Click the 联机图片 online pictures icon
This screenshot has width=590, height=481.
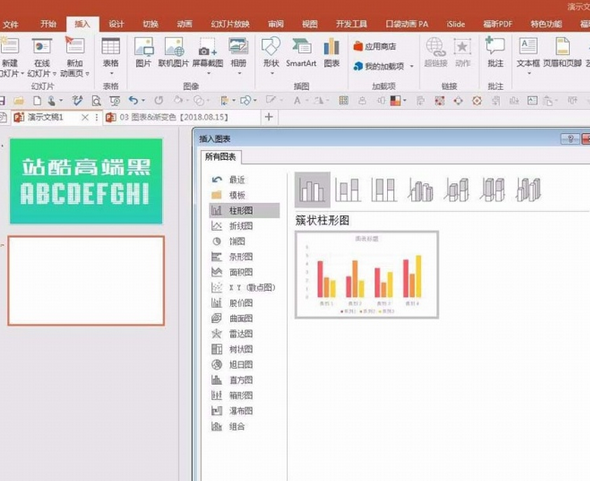point(173,53)
